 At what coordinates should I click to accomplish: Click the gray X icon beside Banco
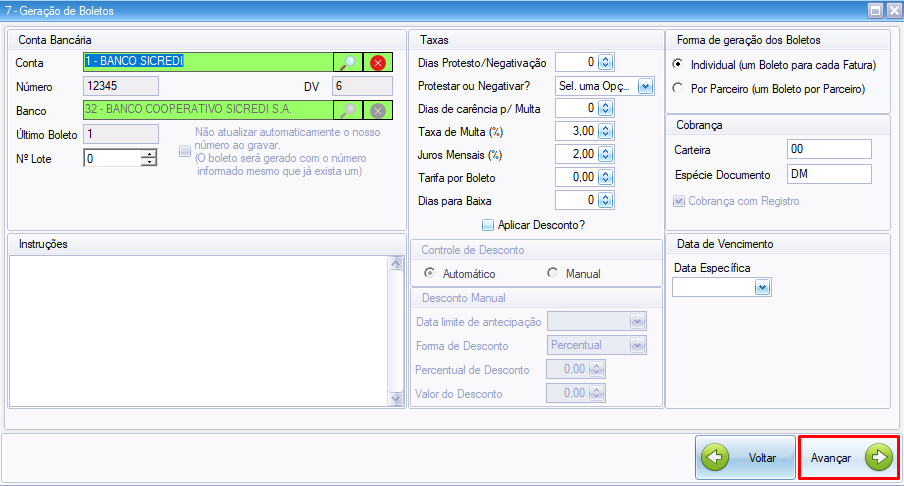[x=377, y=111]
